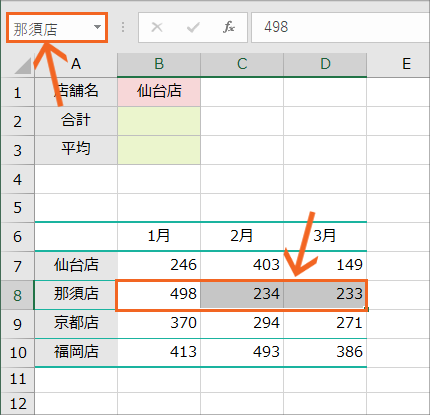
Task: Expand the Name Box dropdown arrow
Action: (x=97, y=27)
